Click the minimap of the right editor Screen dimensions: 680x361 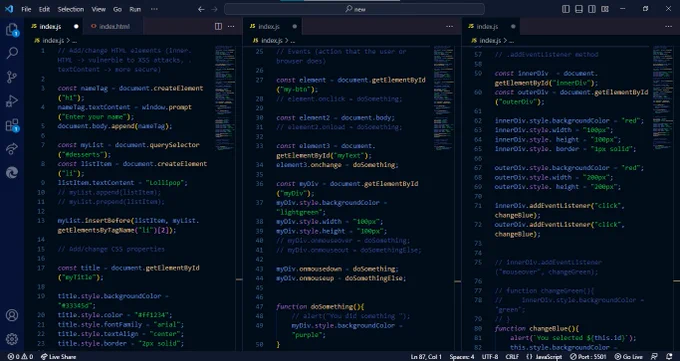click(x=663, y=98)
